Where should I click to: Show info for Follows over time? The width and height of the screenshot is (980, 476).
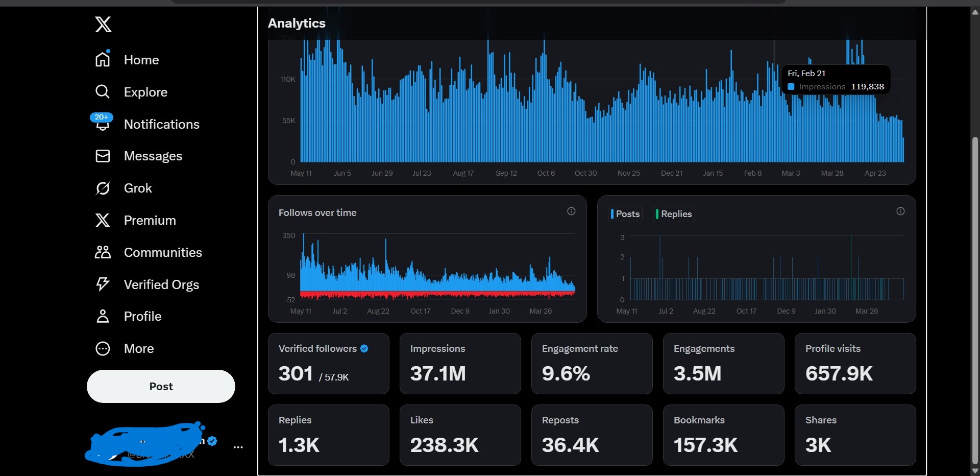pos(571,211)
